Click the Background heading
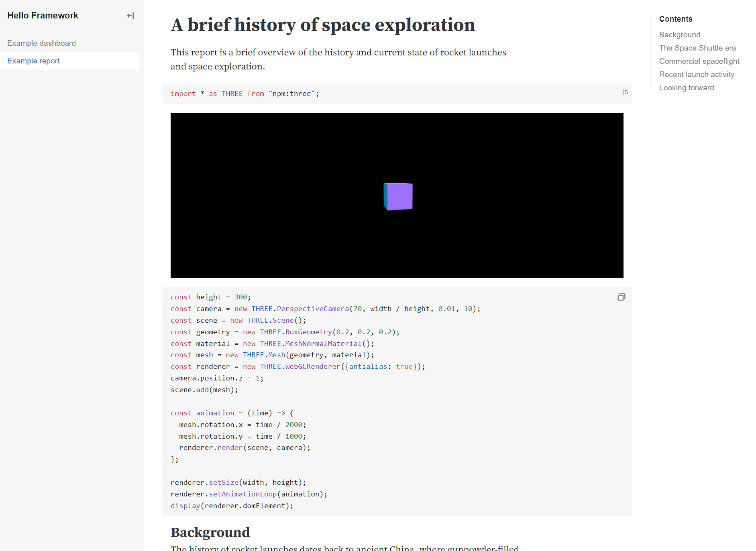The width and height of the screenshot is (756, 551). pos(210,533)
